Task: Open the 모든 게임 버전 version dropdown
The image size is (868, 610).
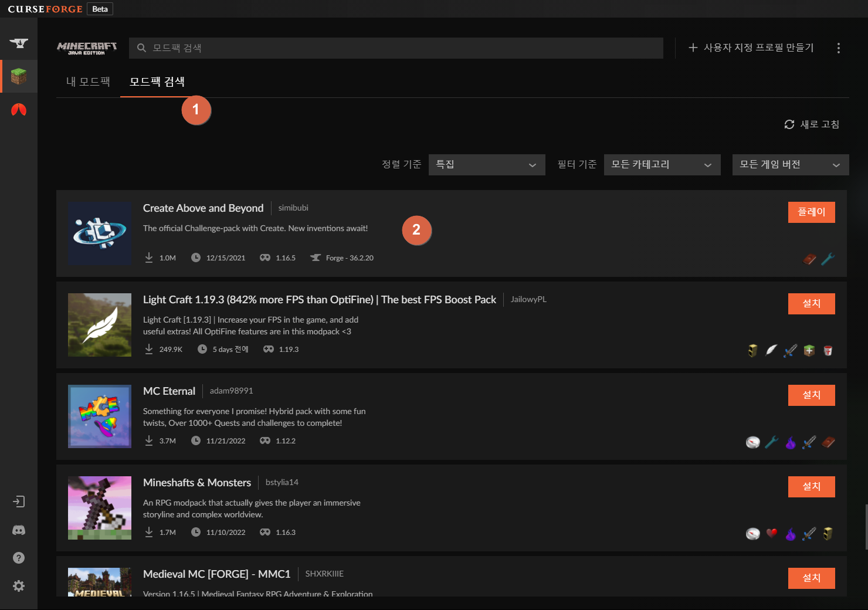Action: pos(791,165)
